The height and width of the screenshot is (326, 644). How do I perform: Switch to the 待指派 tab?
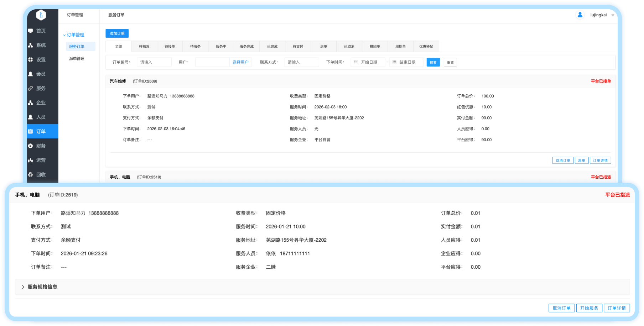point(144,47)
